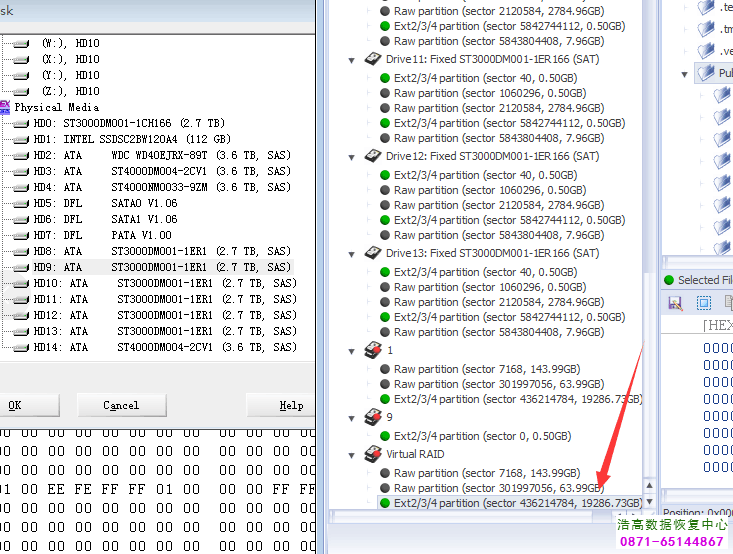733x554 pixels.
Task: Click the Physical Media category icon
Action: coord(5,107)
